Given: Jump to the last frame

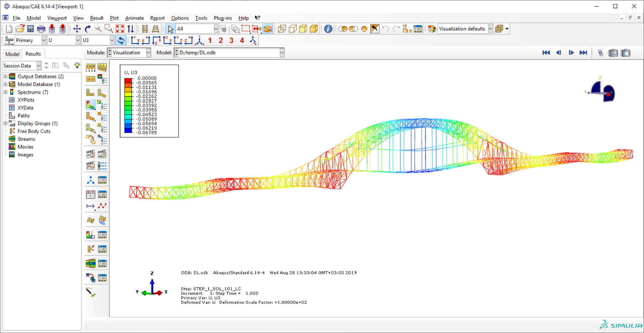Looking at the screenshot, I should point(583,53).
